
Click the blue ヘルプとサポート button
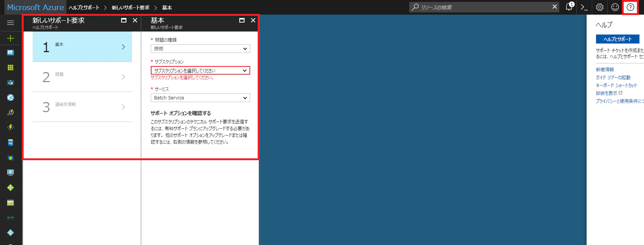click(x=617, y=39)
